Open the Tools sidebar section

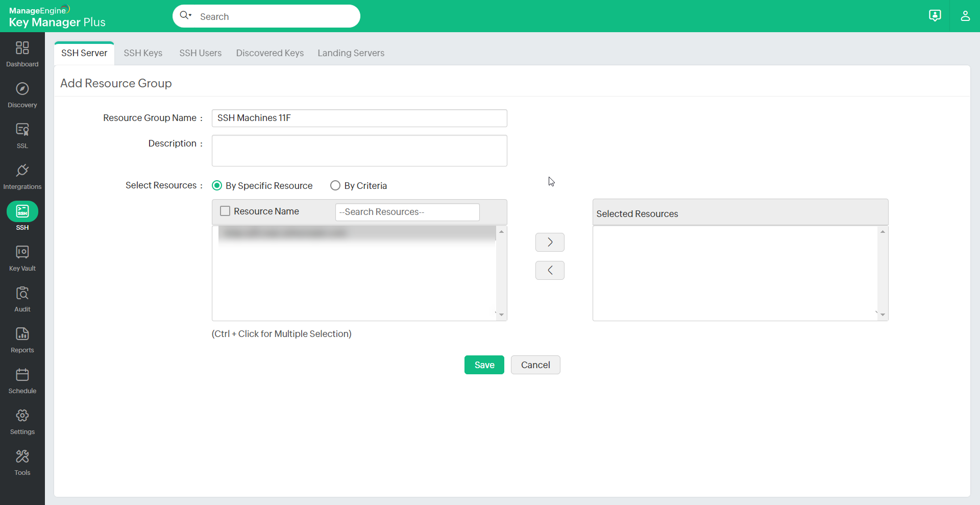pyautogui.click(x=22, y=461)
